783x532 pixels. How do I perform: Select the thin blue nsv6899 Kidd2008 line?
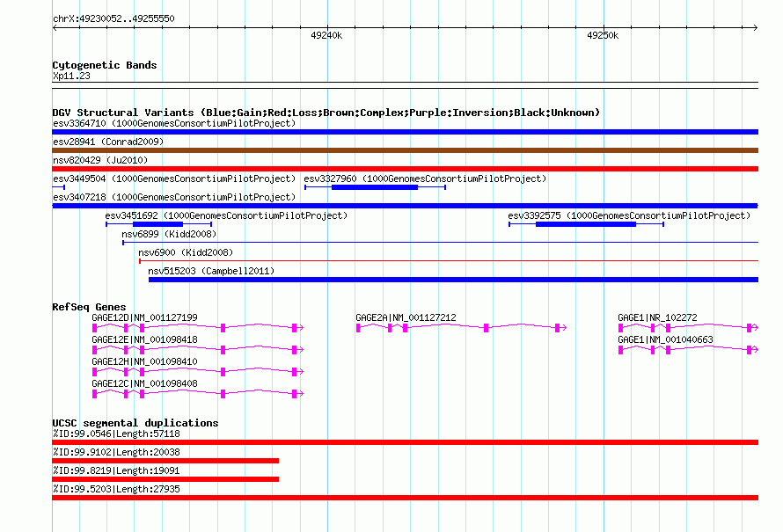tap(441, 243)
